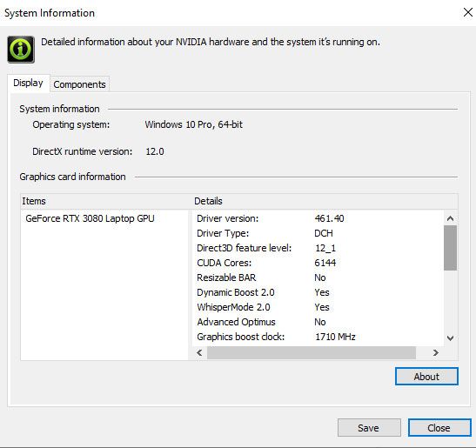Click the horizontal scroll right arrow
Screen dimensions: 476x448
[436, 352]
